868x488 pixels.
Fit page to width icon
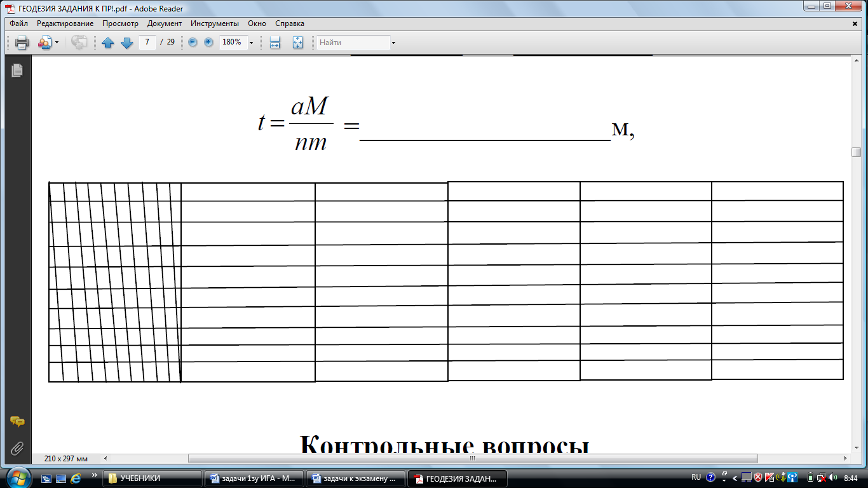coord(275,43)
